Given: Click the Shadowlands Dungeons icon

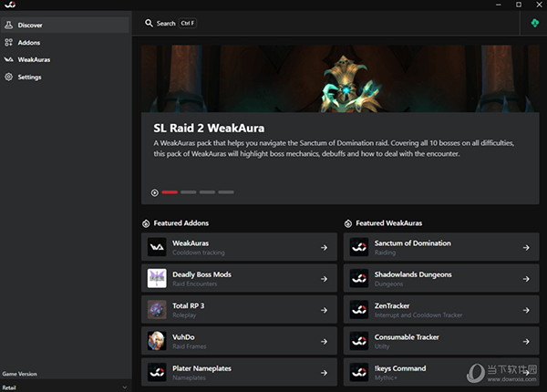Looking at the screenshot, I should [359, 278].
